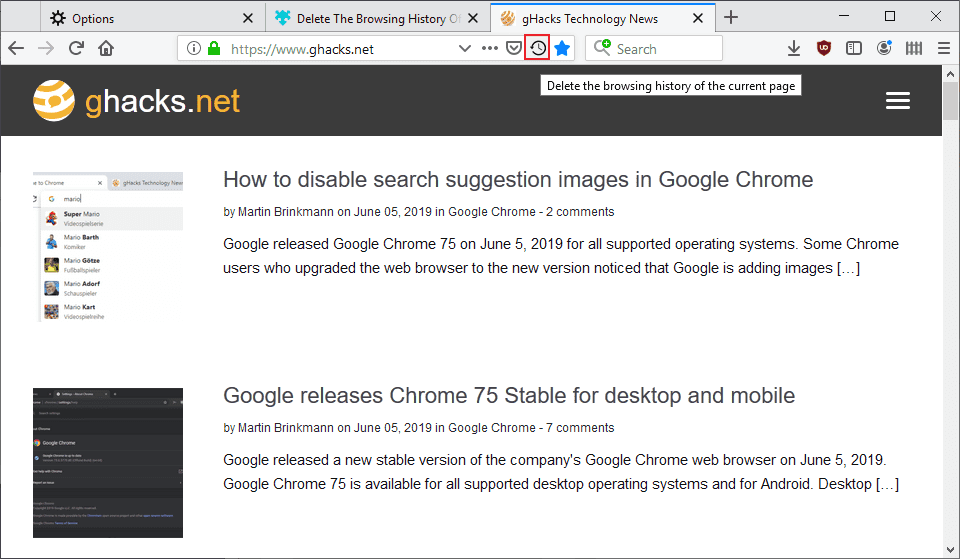Click the forward navigation arrow

pos(46,48)
